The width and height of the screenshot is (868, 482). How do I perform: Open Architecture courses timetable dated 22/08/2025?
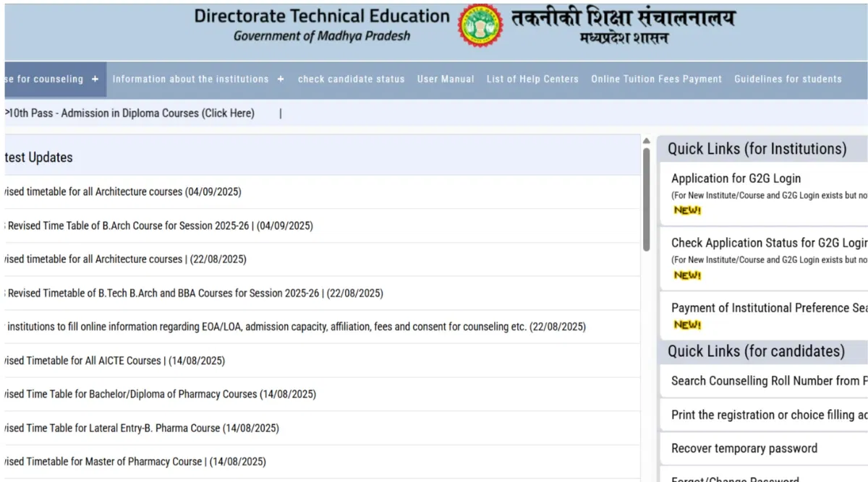tap(126, 259)
